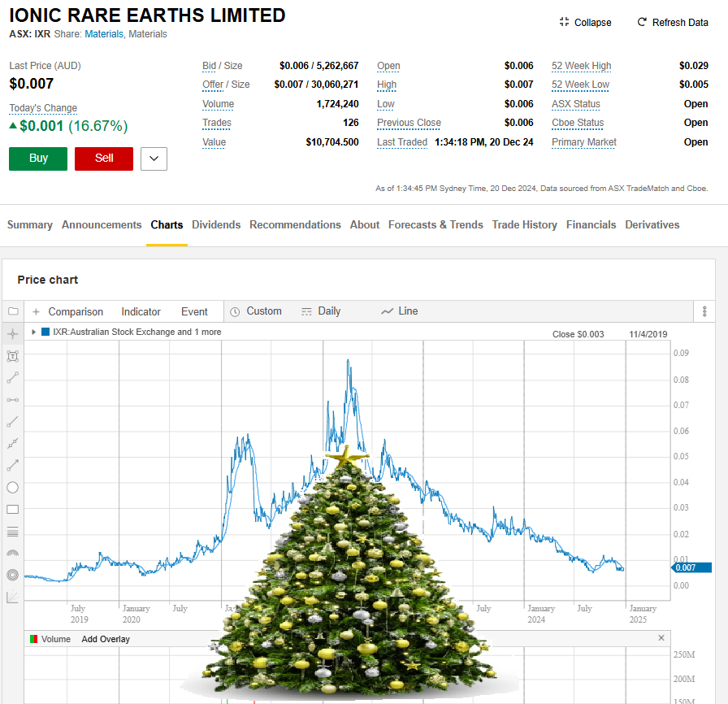Open the chart three-dot options menu
The height and width of the screenshot is (704, 728).
[704, 311]
